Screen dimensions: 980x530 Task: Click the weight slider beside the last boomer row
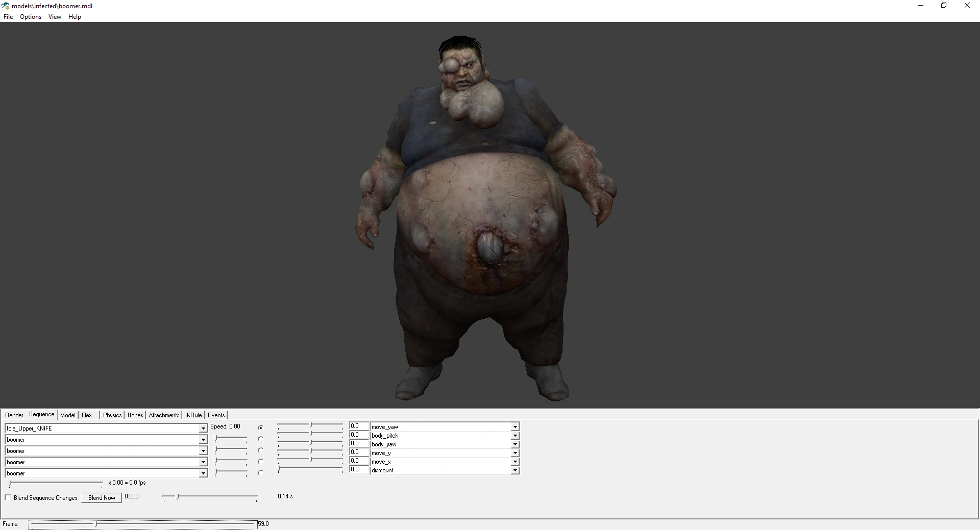[231, 473]
